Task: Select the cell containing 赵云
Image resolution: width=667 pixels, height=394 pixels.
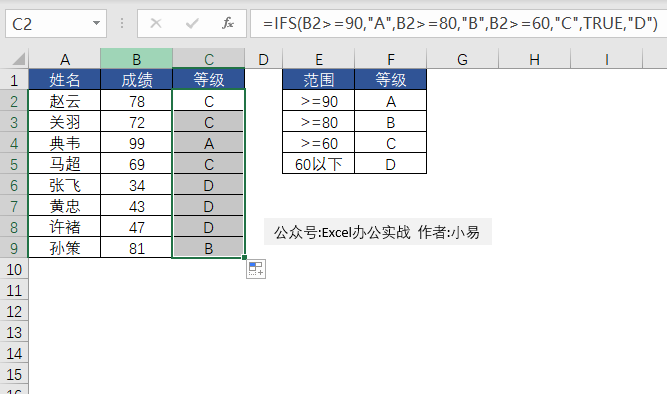Action: pyautogui.click(x=65, y=101)
